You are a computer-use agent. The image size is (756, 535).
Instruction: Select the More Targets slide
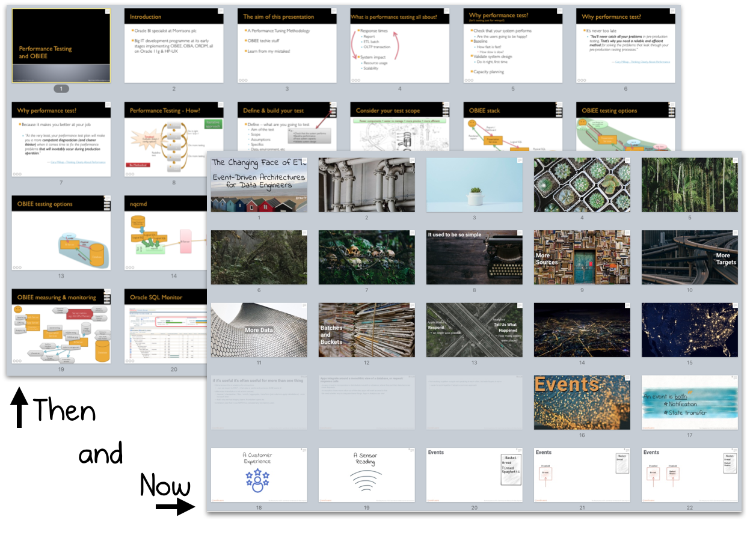(689, 257)
